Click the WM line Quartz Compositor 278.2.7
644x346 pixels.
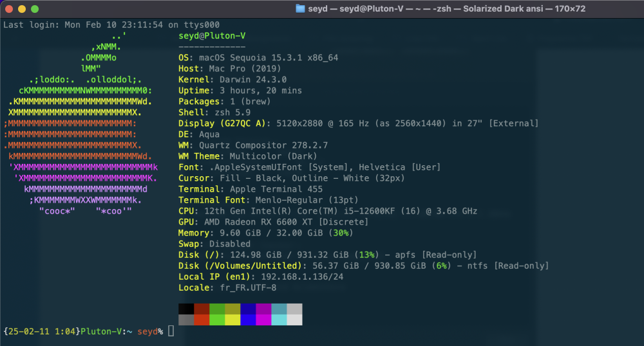point(253,145)
